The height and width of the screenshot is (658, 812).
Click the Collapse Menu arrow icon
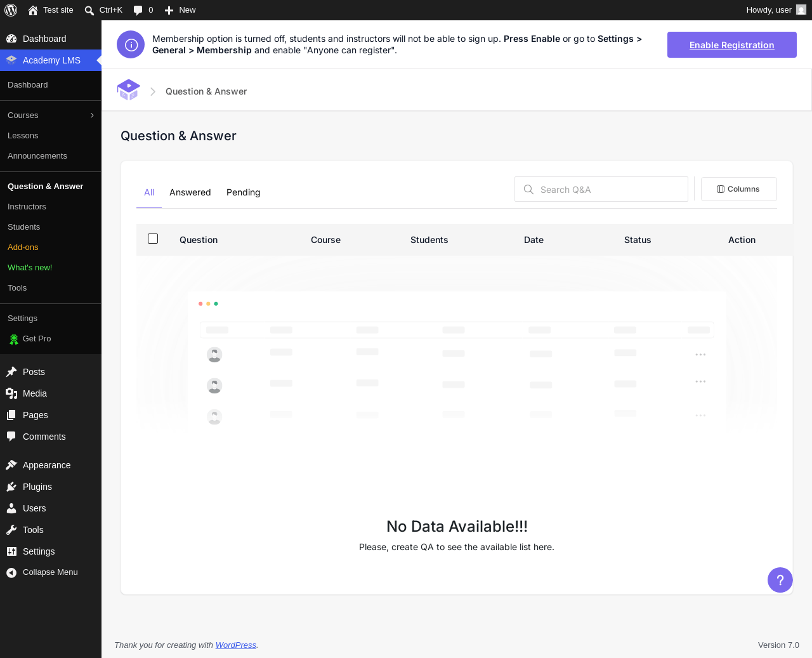(x=11, y=573)
